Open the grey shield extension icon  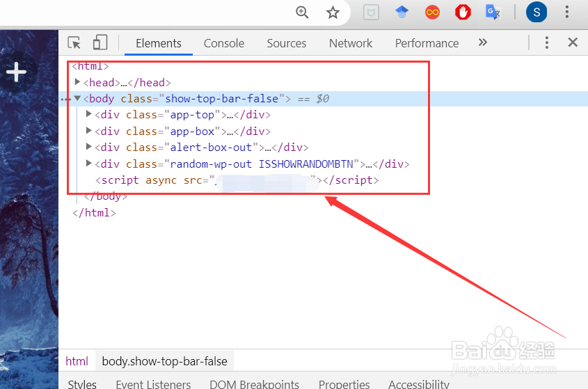click(372, 13)
